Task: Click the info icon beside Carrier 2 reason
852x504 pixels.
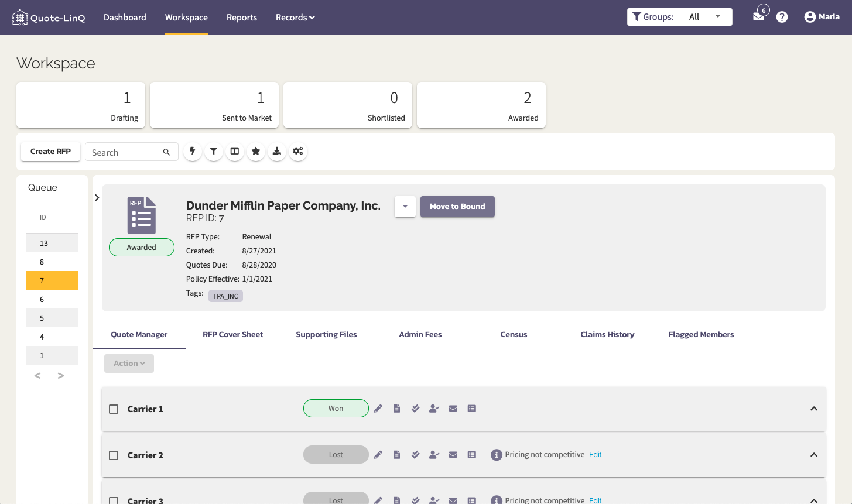Action: tap(497, 455)
